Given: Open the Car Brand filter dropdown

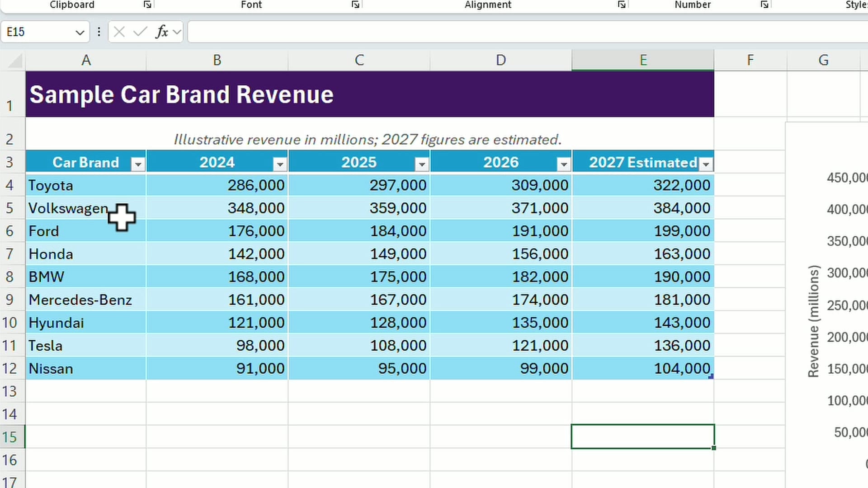Looking at the screenshot, I should (138, 164).
